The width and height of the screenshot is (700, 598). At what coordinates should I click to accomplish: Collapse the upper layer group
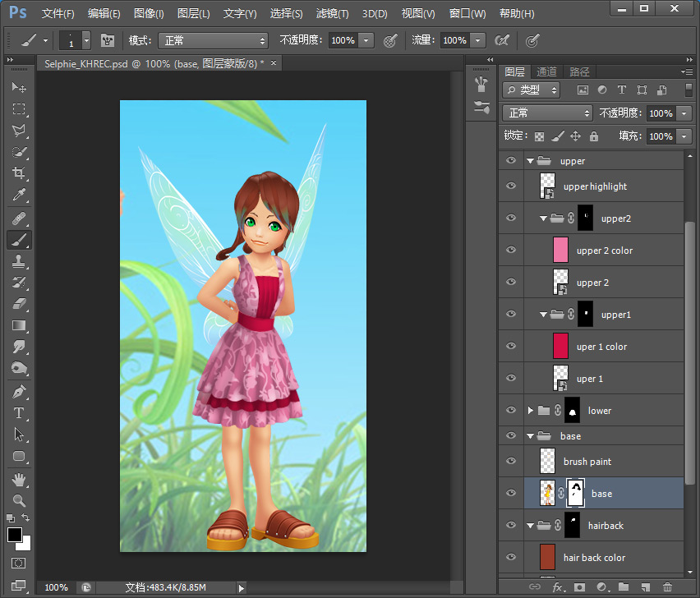pyautogui.click(x=530, y=160)
